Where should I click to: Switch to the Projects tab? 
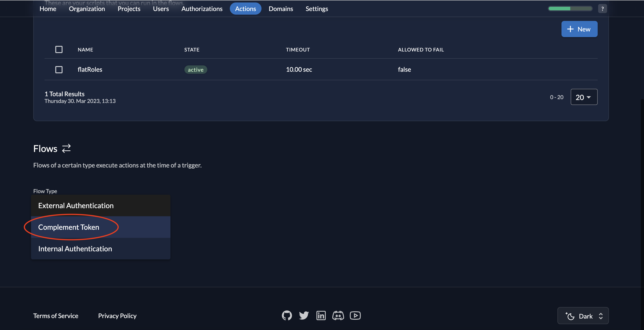point(129,9)
